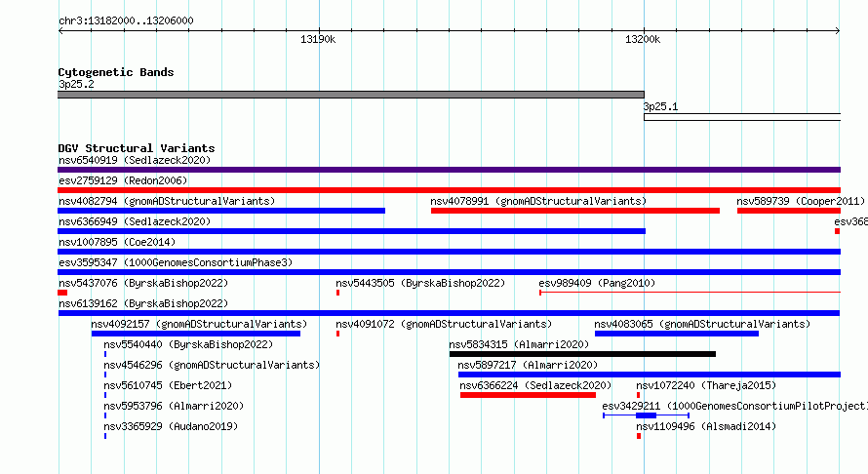Select the nsv4082794 gnomAD blue bar
868x474 pixels.
(x=221, y=211)
